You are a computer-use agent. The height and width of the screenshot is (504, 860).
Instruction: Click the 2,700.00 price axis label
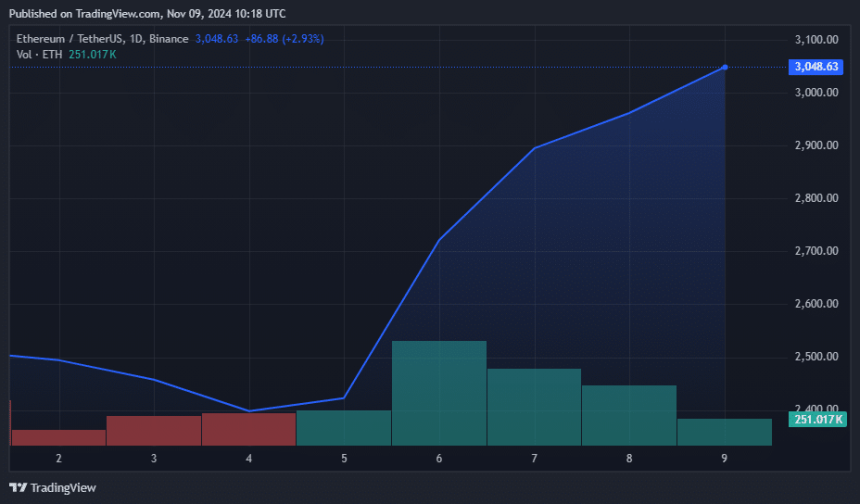814,251
